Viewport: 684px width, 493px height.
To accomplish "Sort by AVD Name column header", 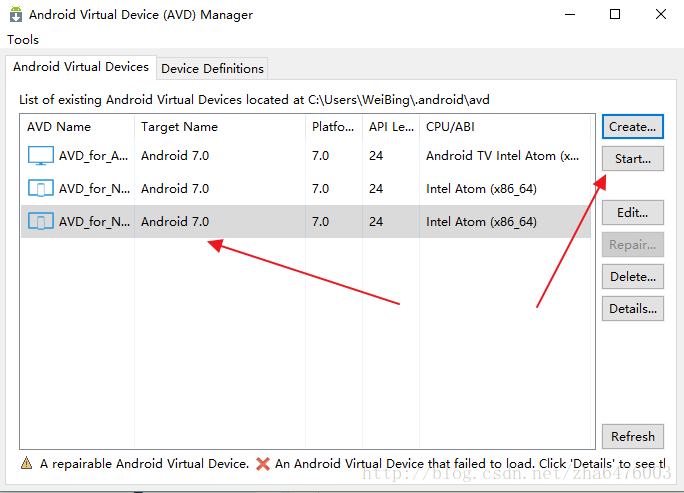I will [77, 127].
